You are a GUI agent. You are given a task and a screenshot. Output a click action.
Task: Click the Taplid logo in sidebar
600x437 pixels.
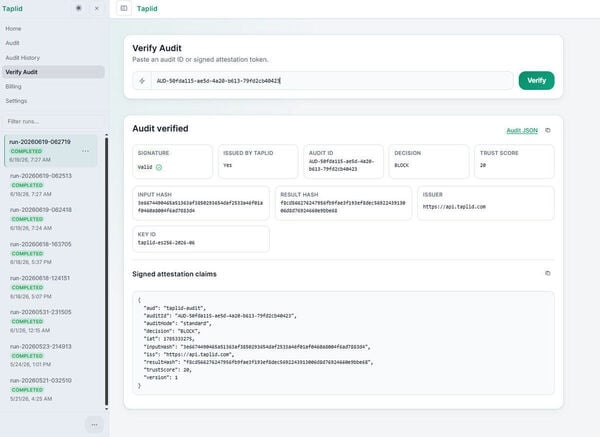[x=12, y=8]
